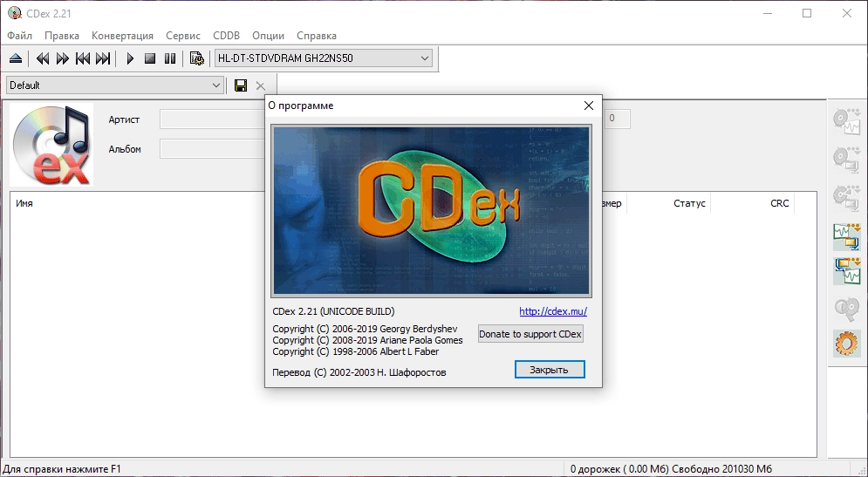Expand the Default profile dropdown

coord(114,85)
